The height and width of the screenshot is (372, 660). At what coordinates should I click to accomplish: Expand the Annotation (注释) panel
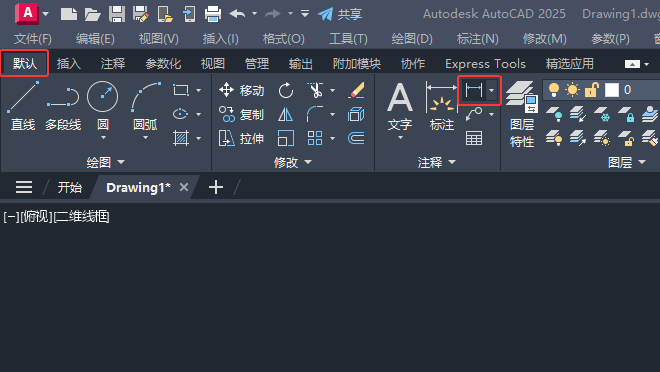436,162
